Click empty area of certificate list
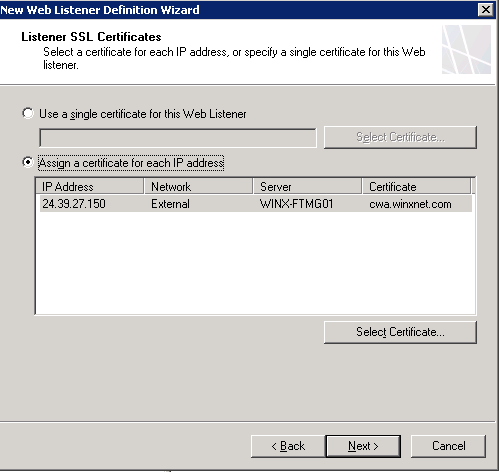 [x=256, y=263]
